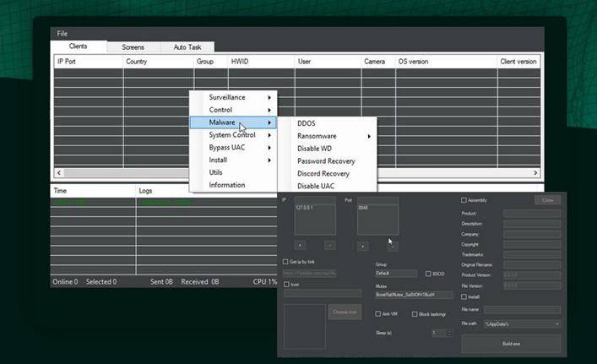
Task: Open the File path dropdown
Action: point(523,324)
